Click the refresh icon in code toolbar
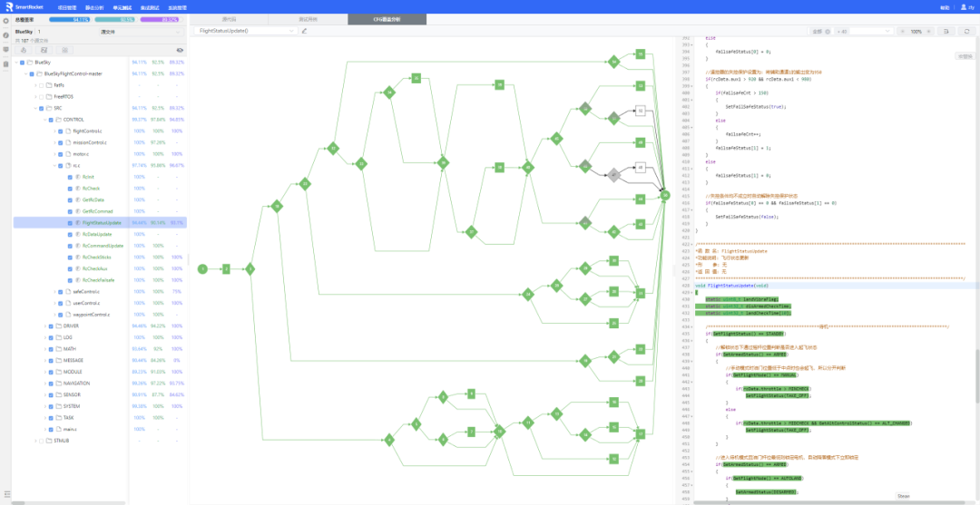Viewport: 980px width, 505px height. (x=965, y=31)
